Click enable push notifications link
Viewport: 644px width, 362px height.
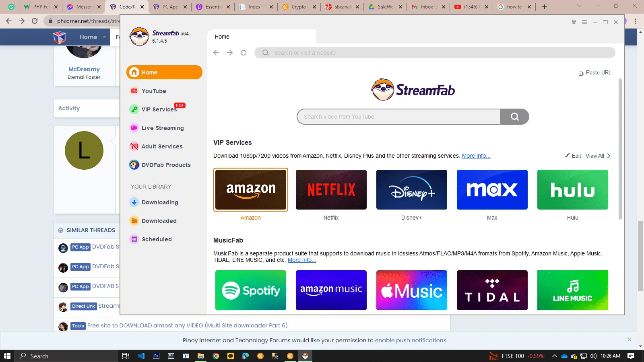click(411, 340)
